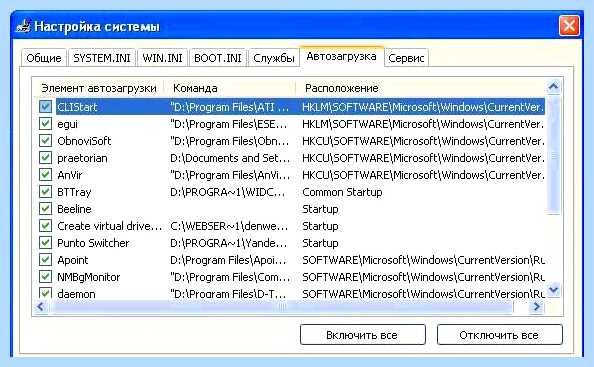Select the praetorian item name
The width and height of the screenshot is (594, 367).
[82, 158]
